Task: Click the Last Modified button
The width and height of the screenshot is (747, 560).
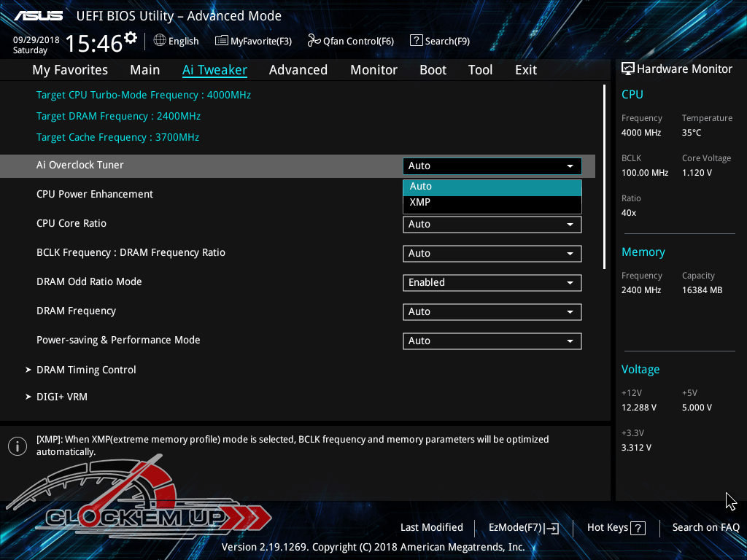Action: (431, 528)
